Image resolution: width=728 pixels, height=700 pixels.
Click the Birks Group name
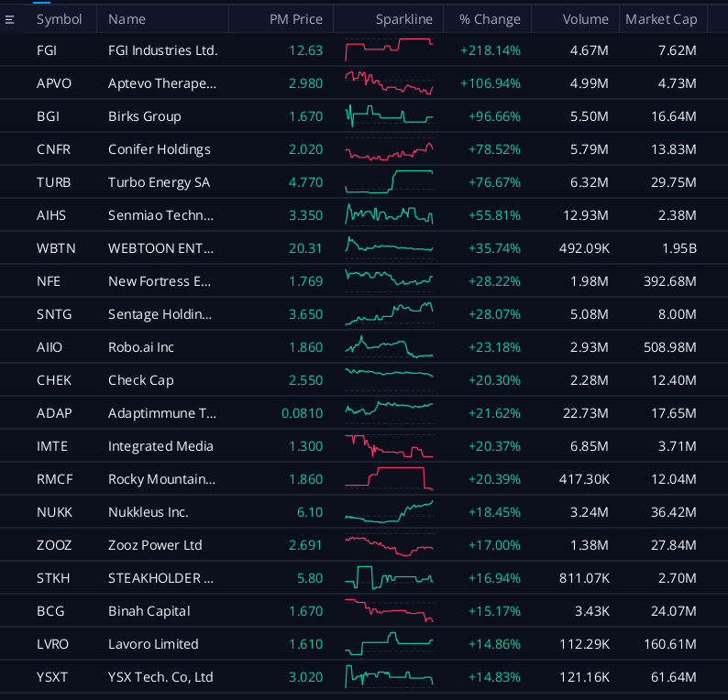coord(144,116)
